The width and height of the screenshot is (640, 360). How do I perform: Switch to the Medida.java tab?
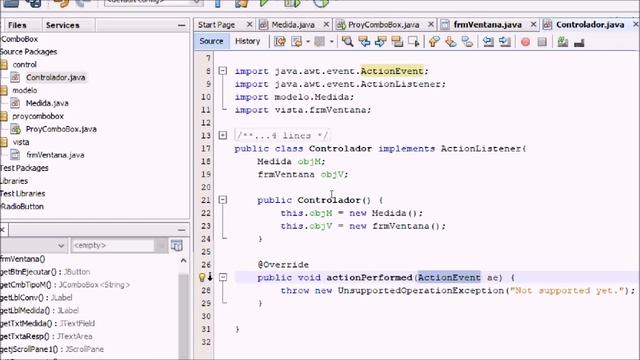[x=293, y=25]
